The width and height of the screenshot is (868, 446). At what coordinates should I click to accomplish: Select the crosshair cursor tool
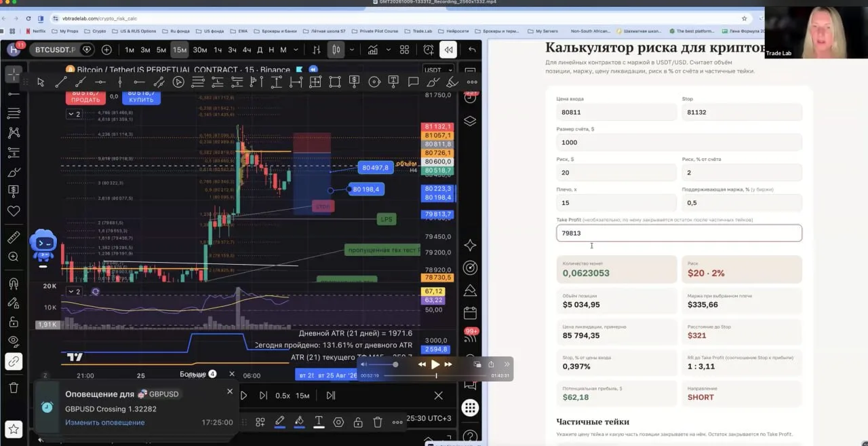click(x=14, y=74)
